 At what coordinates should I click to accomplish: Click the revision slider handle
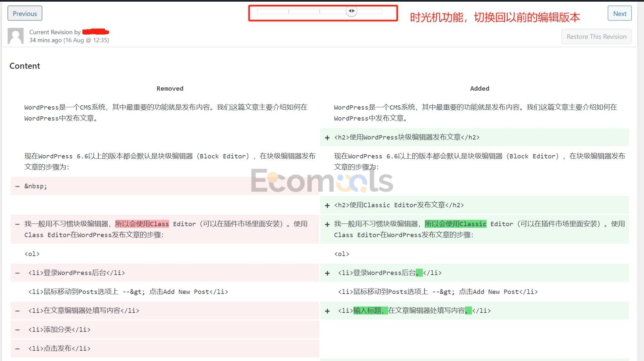(x=352, y=11)
